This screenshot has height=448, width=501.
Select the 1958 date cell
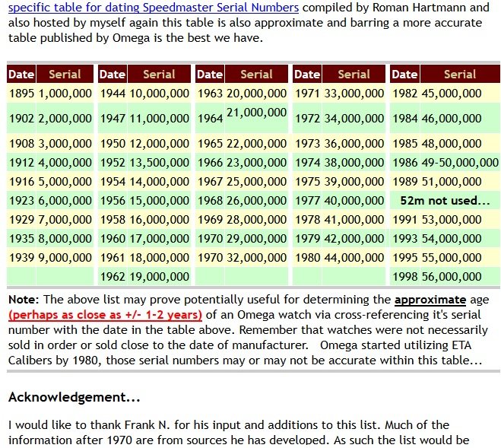click(x=113, y=219)
